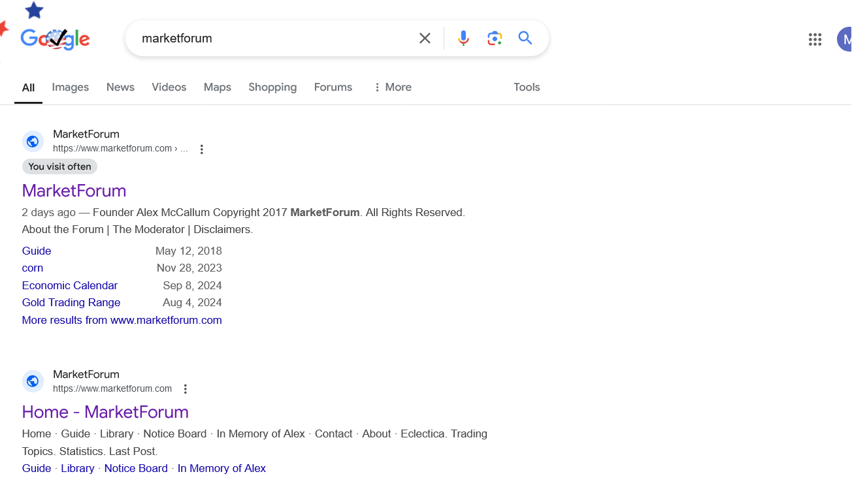
Task: Expand the More search categories menu
Action: pos(392,87)
